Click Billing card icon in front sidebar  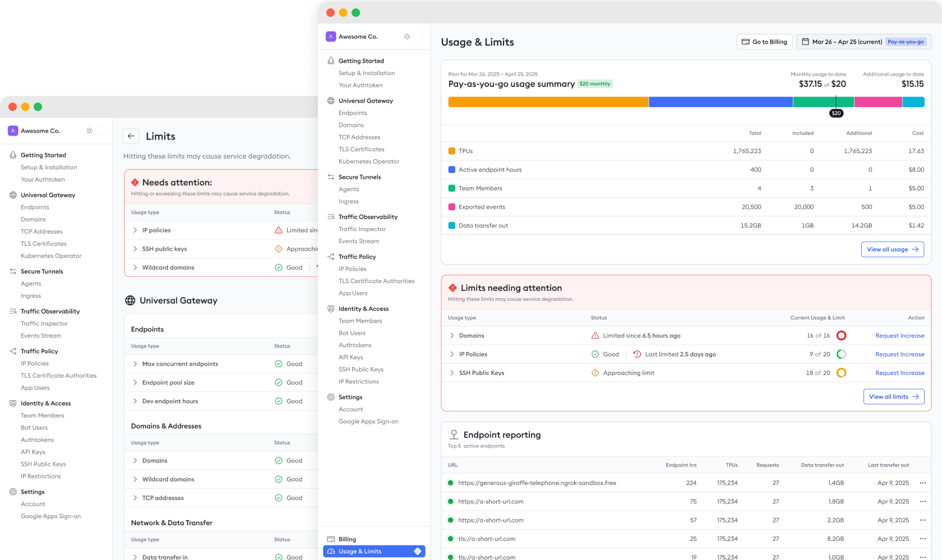(x=331, y=539)
